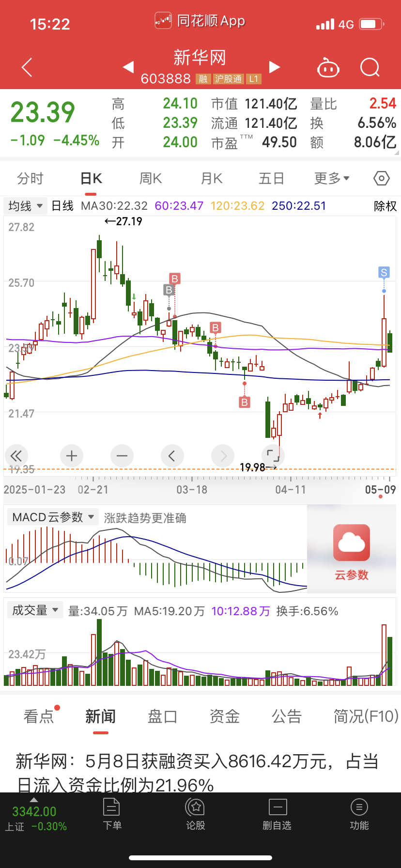Move chart right with chevron button
Screen dimensions: 401x868
tap(223, 455)
